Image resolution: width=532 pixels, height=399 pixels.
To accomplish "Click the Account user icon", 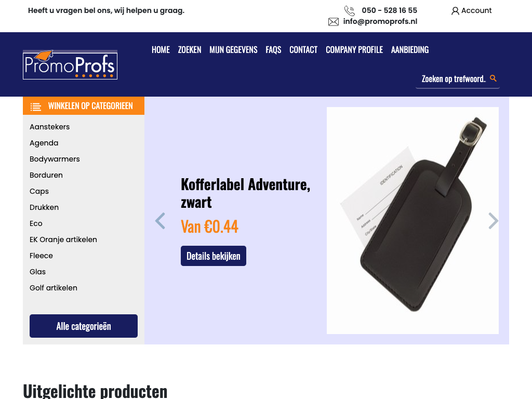I will tap(455, 11).
